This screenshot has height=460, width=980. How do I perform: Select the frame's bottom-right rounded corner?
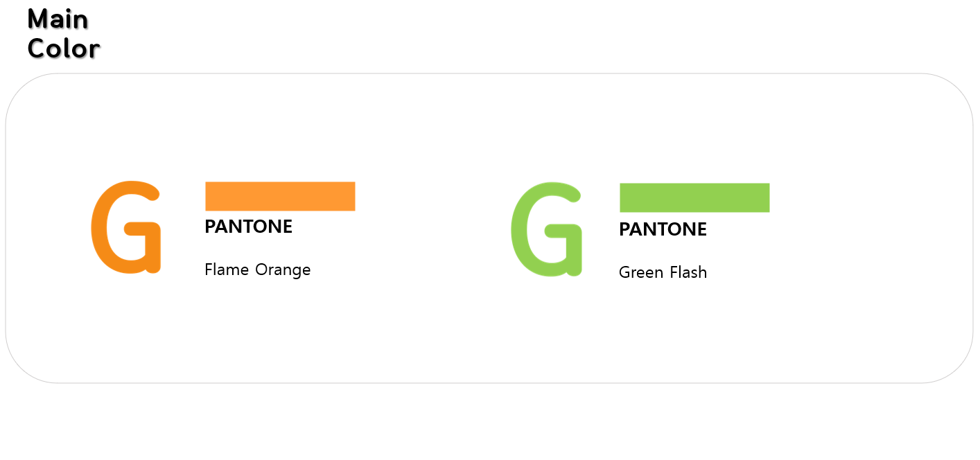pyautogui.click(x=958, y=368)
